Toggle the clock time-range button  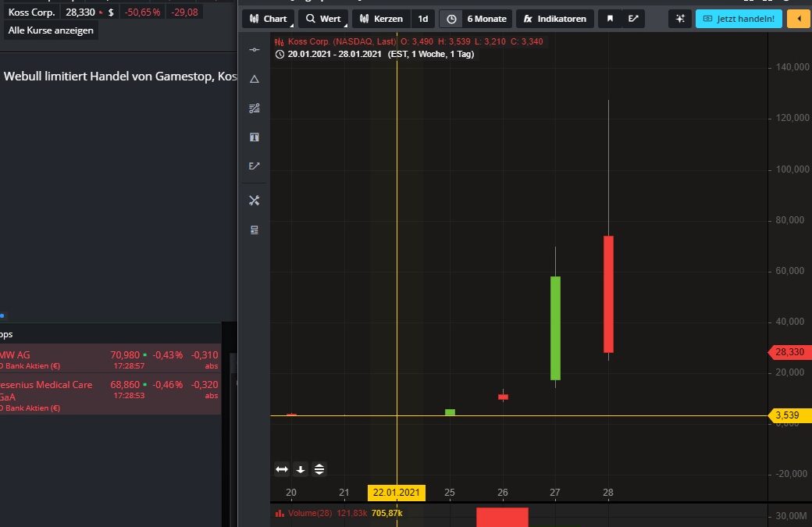451,19
